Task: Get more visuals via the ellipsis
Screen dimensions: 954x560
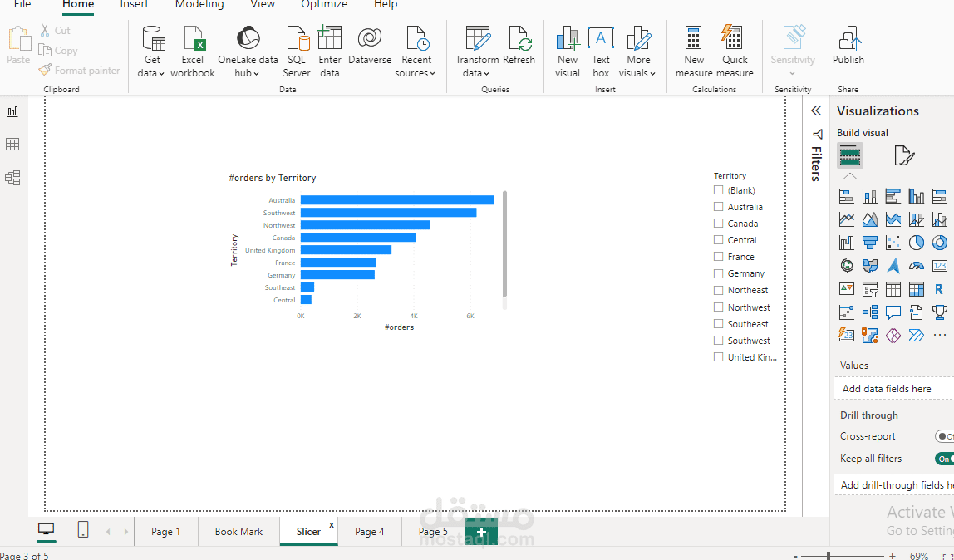Action: (939, 335)
